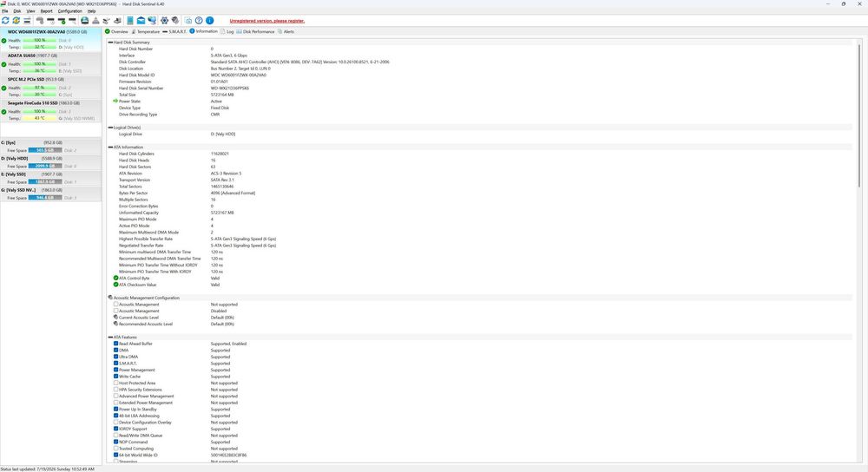868x472 pixels.
Task: Select the SPCC M.2 PCIe SSD disk entry
Action: [51, 87]
